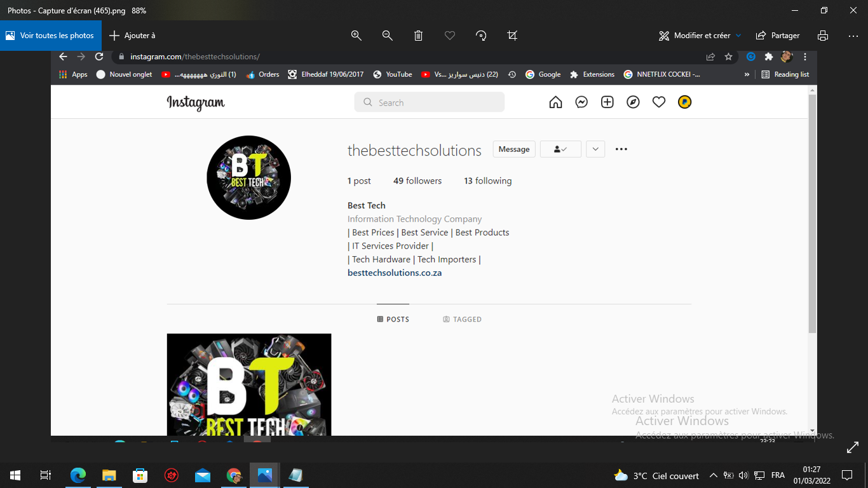The height and width of the screenshot is (488, 868).
Task: Open Instagram Messenger icon
Action: (581, 102)
